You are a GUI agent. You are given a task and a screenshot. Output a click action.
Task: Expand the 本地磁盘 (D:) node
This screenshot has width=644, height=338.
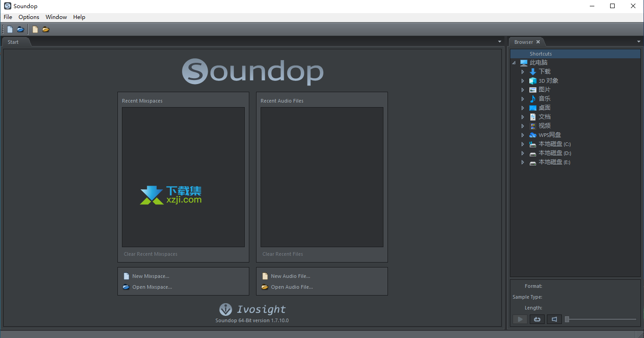(523, 153)
